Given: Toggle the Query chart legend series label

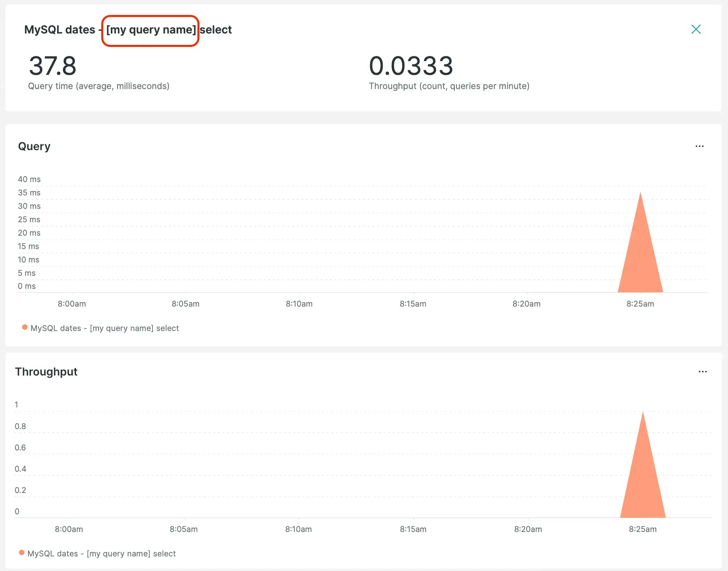Looking at the screenshot, I should pos(104,328).
